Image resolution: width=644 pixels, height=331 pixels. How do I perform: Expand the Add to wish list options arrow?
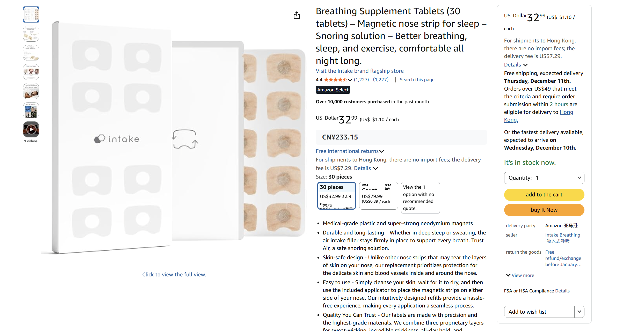pyautogui.click(x=580, y=312)
